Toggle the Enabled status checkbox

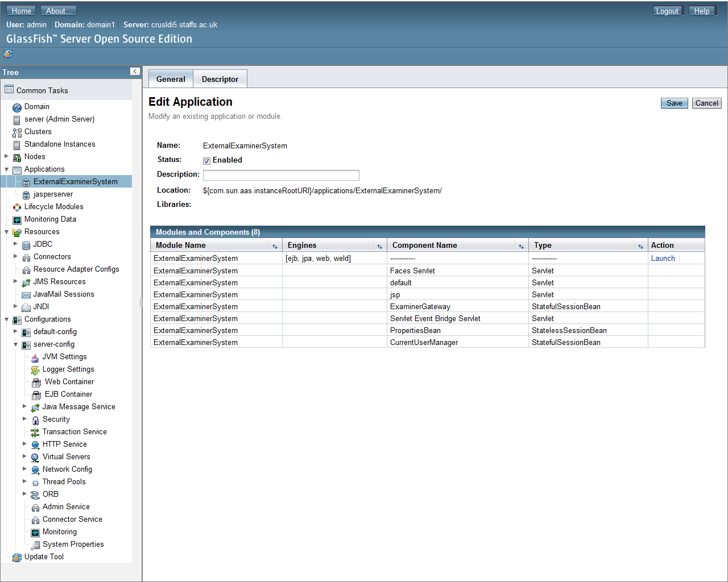[206, 161]
